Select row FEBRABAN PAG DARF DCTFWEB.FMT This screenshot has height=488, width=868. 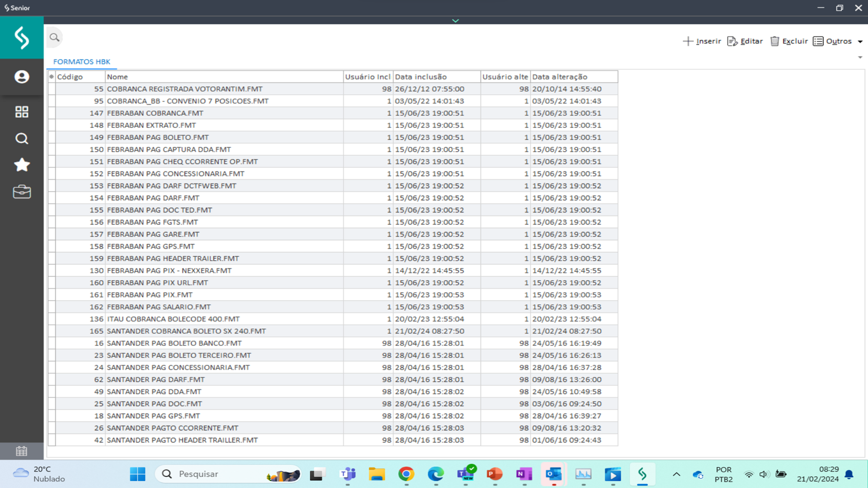[333, 186]
